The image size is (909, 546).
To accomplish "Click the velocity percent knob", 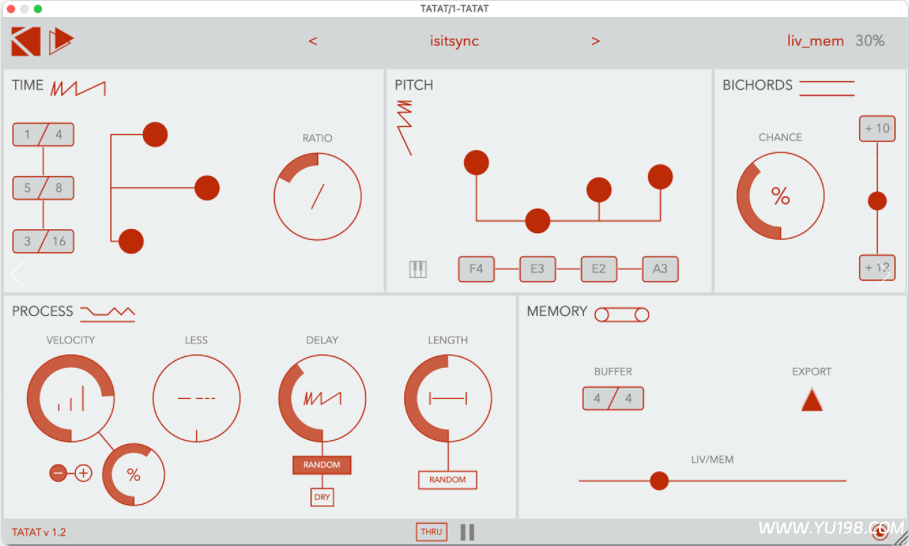I will (x=133, y=475).
